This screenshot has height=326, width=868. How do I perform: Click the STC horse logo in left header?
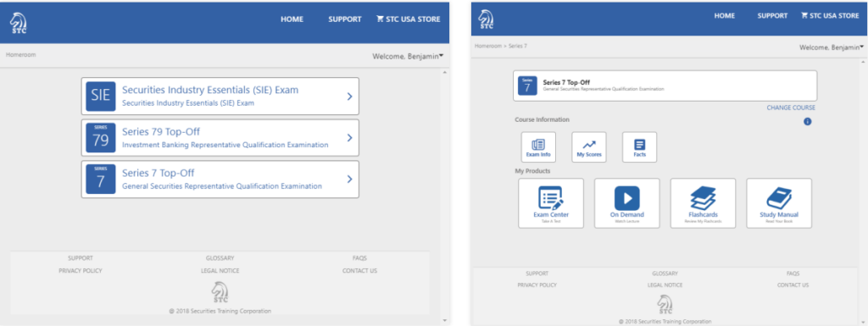(19, 22)
